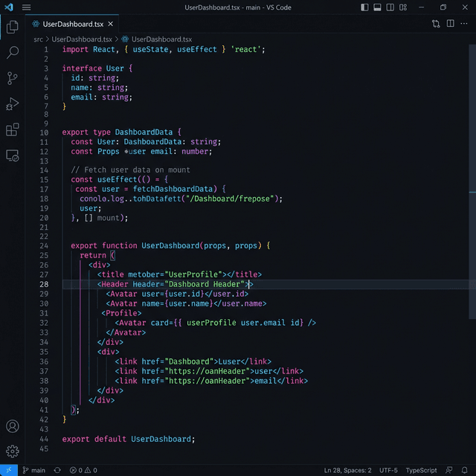The image size is (476, 476).
Task: Close the UserDashboard.tsx tab
Action: pos(111,24)
